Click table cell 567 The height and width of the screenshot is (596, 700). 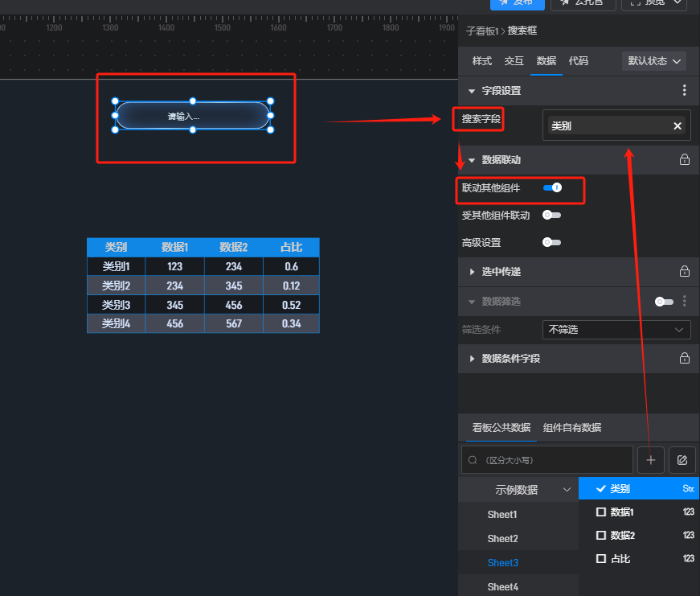(x=234, y=323)
